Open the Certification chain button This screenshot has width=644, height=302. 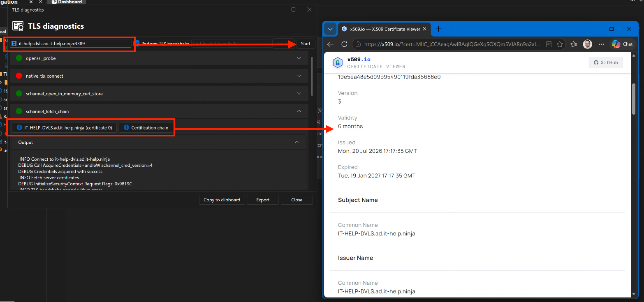[146, 128]
